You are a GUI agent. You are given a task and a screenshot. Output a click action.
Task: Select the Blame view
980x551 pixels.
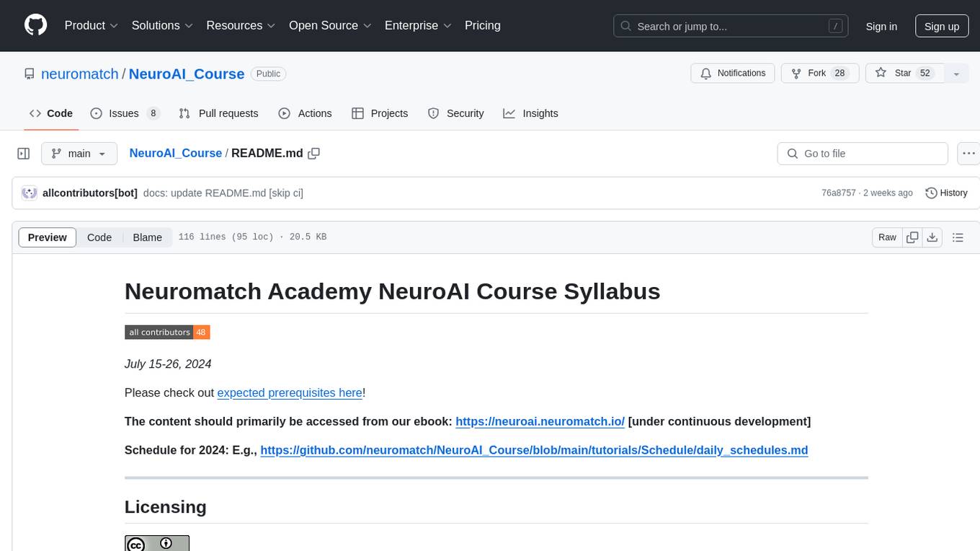pos(148,237)
